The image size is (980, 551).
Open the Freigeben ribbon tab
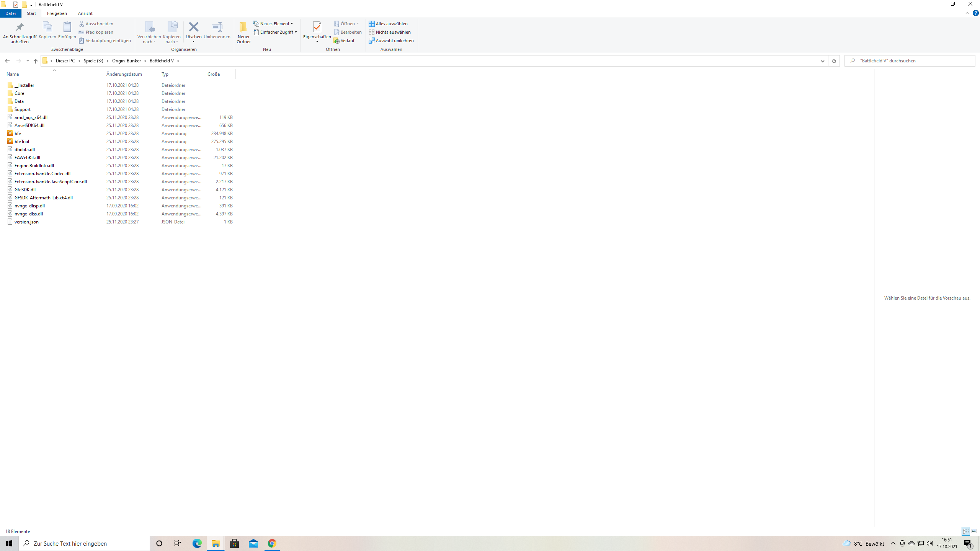click(x=57, y=13)
